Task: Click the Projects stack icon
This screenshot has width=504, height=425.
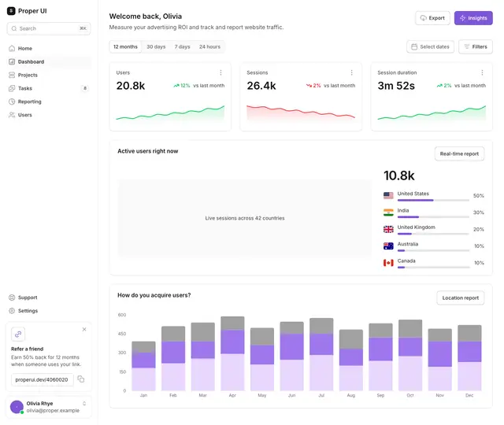Action: (12, 76)
